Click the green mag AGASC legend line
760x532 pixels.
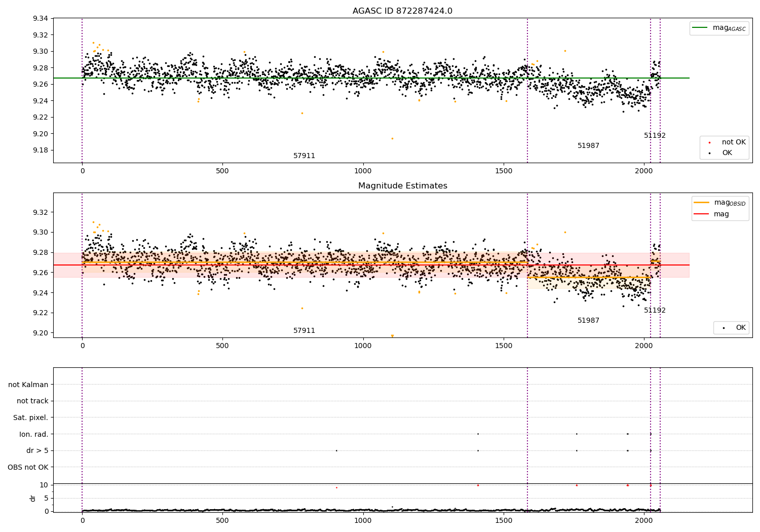pos(700,28)
